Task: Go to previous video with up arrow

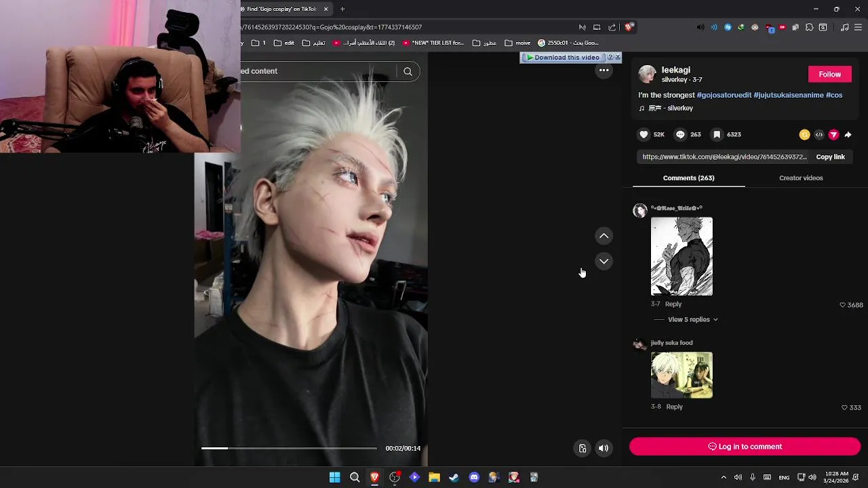Action: point(604,236)
